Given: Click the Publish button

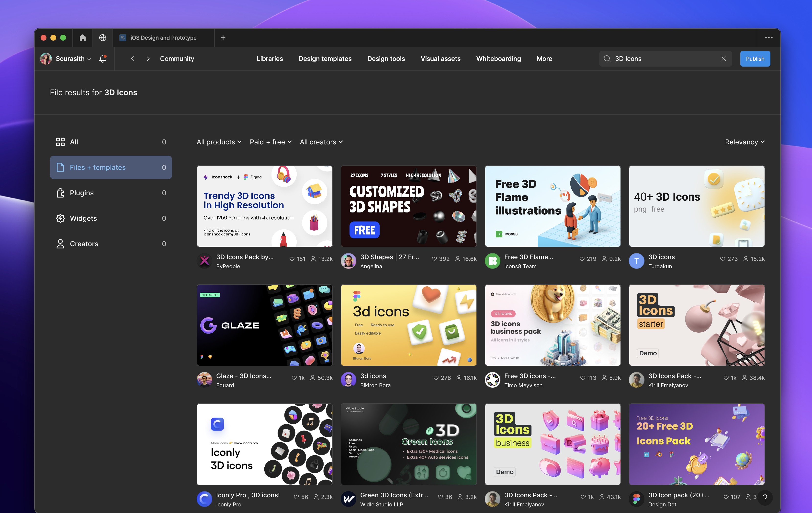Looking at the screenshot, I should (755, 58).
